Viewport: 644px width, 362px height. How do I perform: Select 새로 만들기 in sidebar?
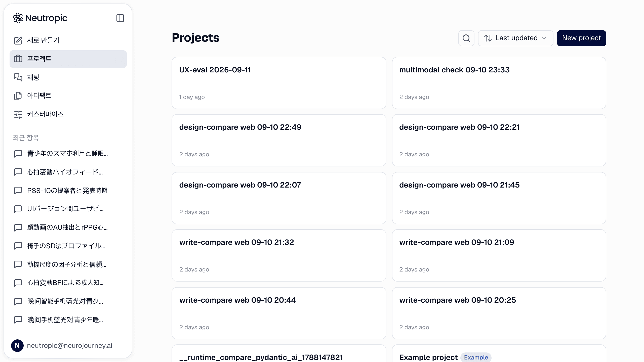coord(68,40)
